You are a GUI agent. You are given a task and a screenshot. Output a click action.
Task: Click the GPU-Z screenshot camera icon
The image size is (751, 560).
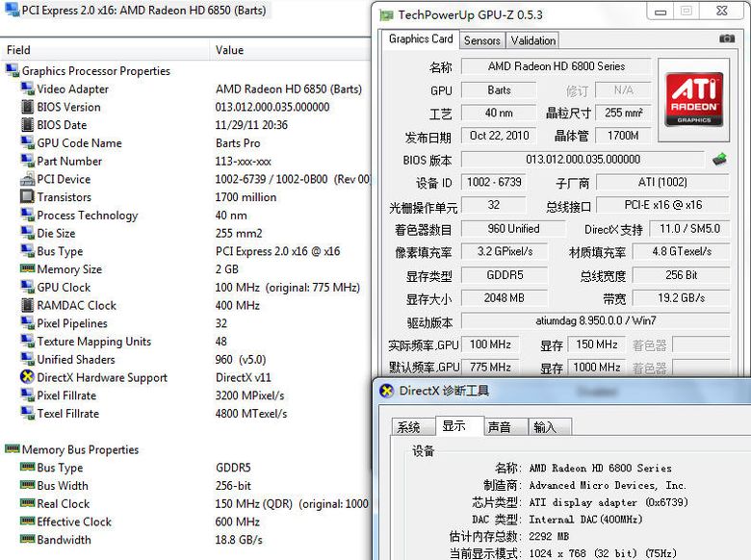pos(727,38)
